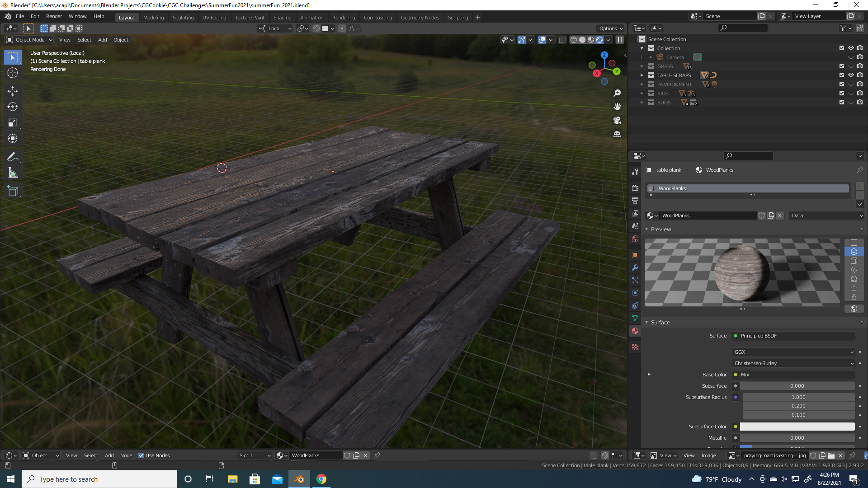Toggle the camera view icon in the viewport

tap(617, 120)
